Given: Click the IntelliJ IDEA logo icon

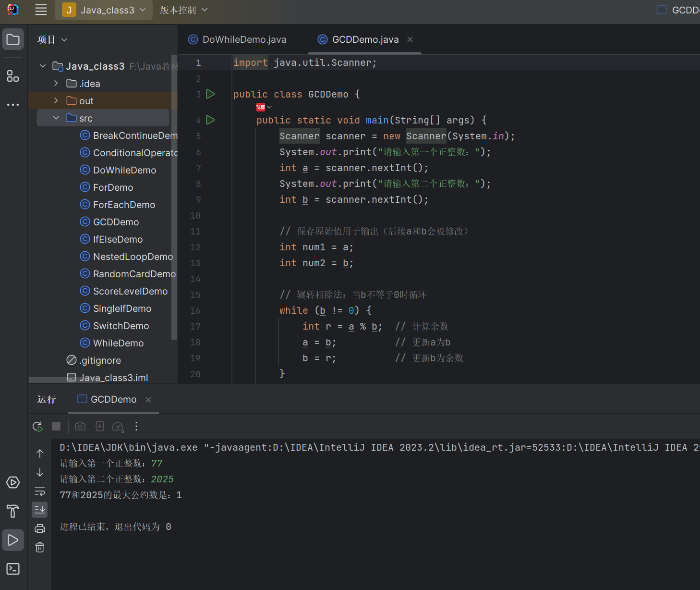Looking at the screenshot, I should (x=13, y=10).
